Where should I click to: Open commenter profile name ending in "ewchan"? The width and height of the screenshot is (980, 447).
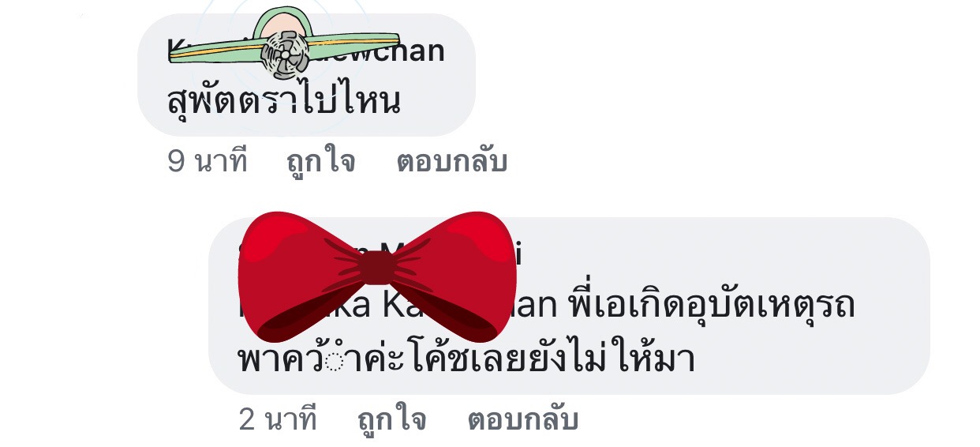[306, 51]
